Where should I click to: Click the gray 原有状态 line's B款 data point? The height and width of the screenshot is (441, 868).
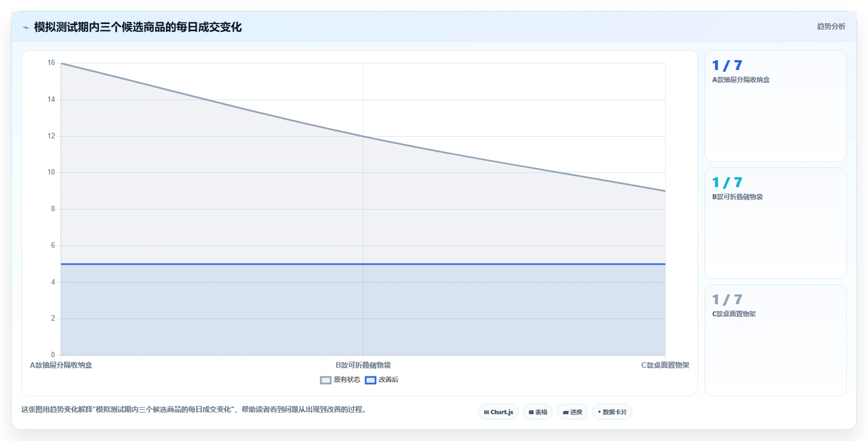tap(363, 136)
